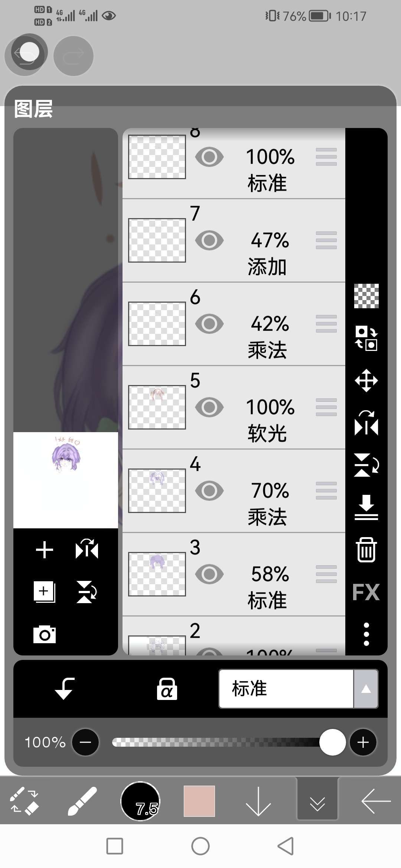This screenshot has width=401, height=868.
Task: Open the three-dot more options menu
Action: [366, 634]
